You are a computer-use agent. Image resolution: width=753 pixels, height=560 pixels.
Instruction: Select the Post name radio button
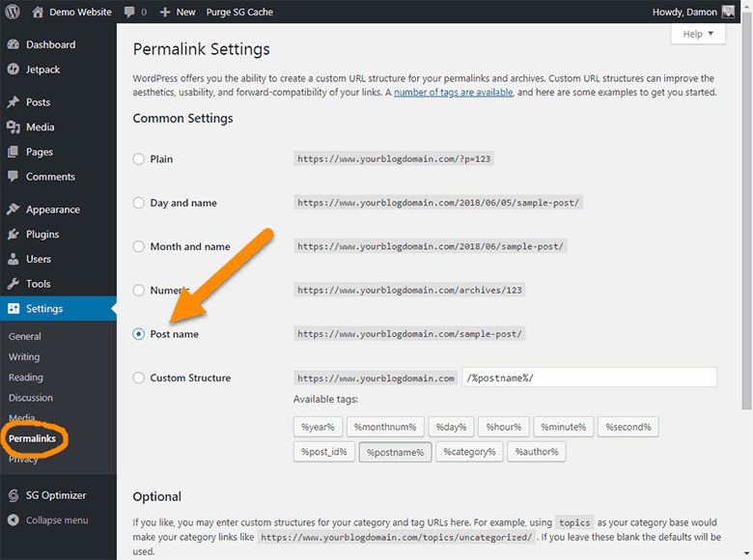(138, 334)
